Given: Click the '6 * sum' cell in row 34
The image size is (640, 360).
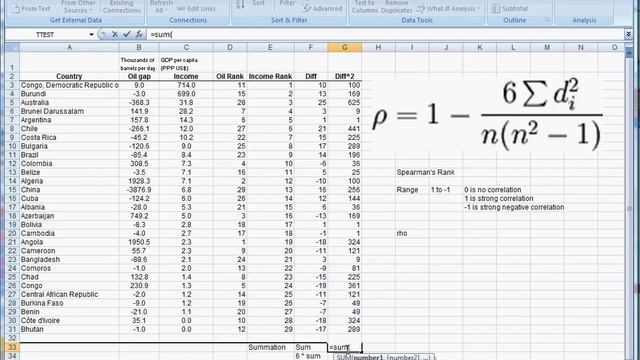Looking at the screenshot, I should [311, 356].
